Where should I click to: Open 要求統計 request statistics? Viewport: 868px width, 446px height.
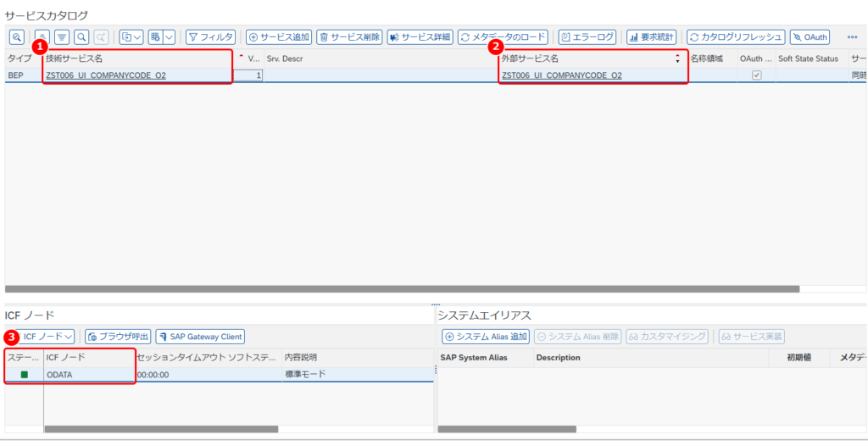(x=652, y=37)
